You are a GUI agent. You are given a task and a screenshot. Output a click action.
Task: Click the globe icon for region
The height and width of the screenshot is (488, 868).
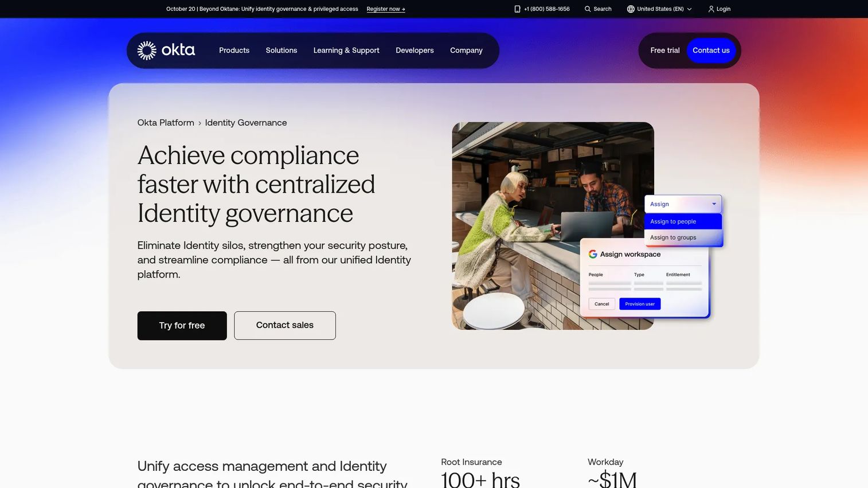pyautogui.click(x=631, y=9)
